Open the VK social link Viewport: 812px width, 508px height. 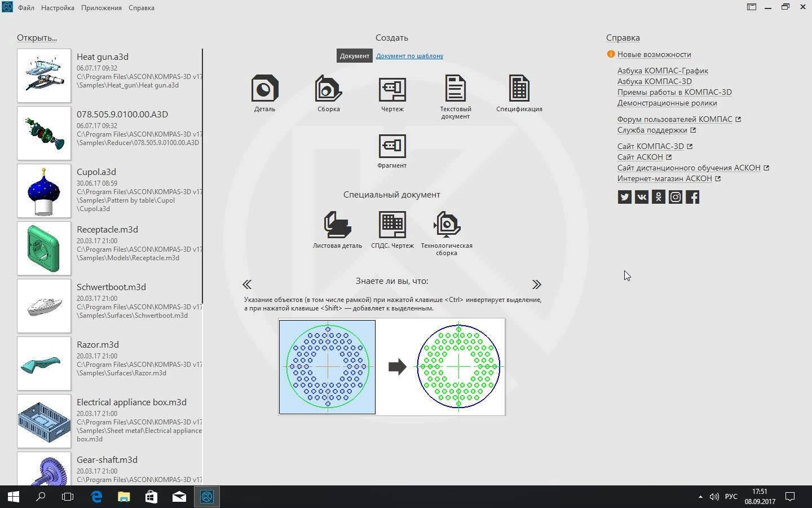641,197
